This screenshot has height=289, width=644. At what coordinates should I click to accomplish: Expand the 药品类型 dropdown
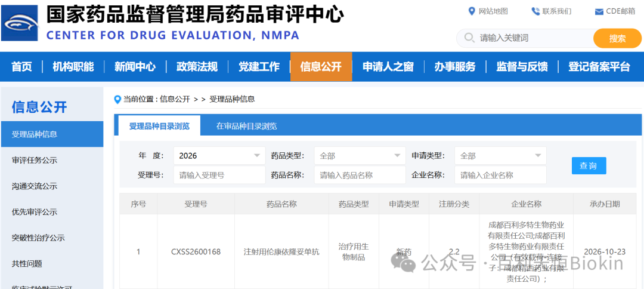tap(360, 156)
